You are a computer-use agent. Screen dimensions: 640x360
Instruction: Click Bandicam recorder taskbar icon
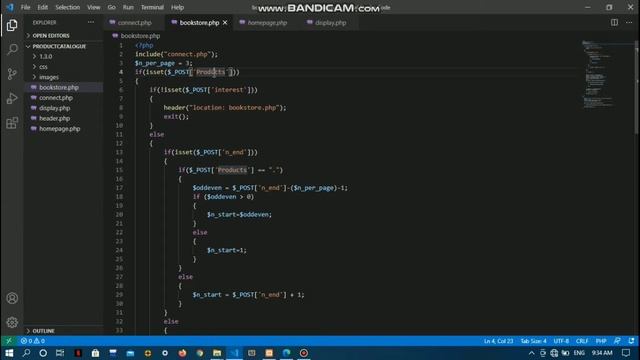tap(304, 353)
